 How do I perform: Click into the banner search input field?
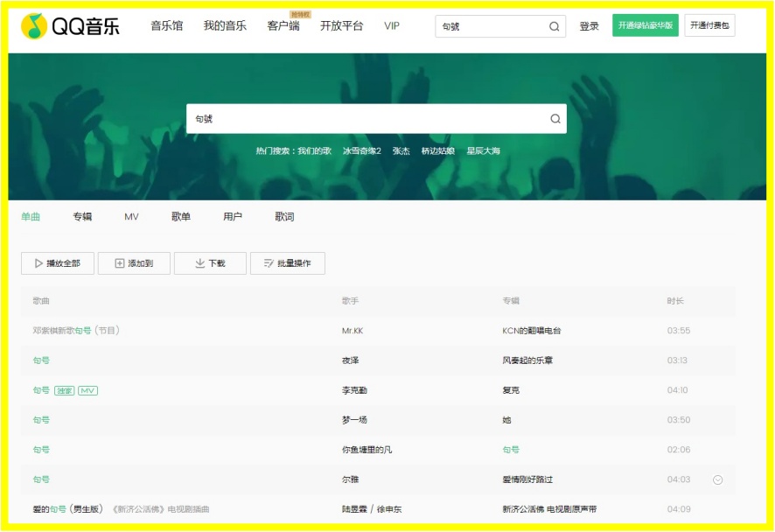pos(367,119)
